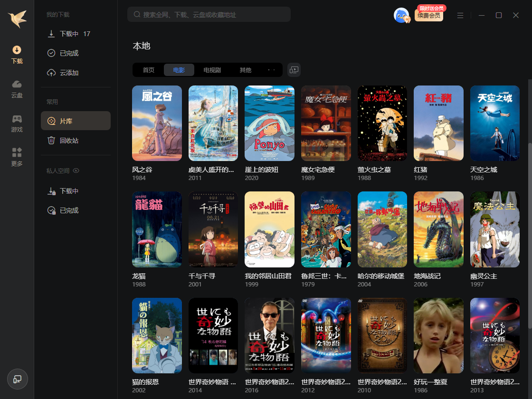Image resolution: width=532 pixels, height=399 pixels.
Task: Open the hamburger main menu
Action: point(460,15)
